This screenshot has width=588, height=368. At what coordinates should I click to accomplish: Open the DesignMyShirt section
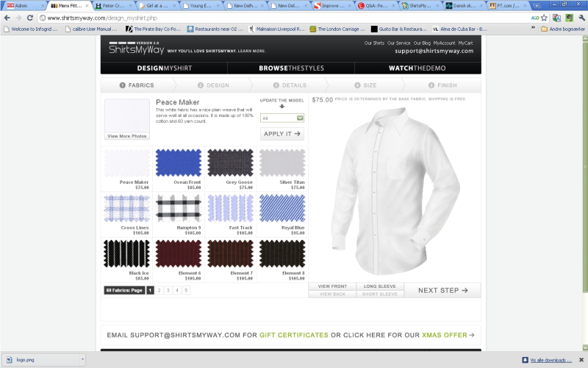pyautogui.click(x=164, y=68)
